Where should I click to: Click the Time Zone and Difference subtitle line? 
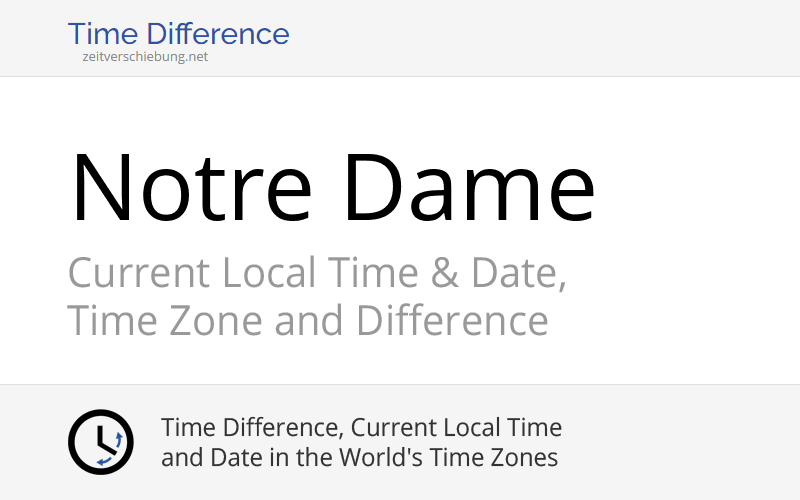(x=308, y=322)
